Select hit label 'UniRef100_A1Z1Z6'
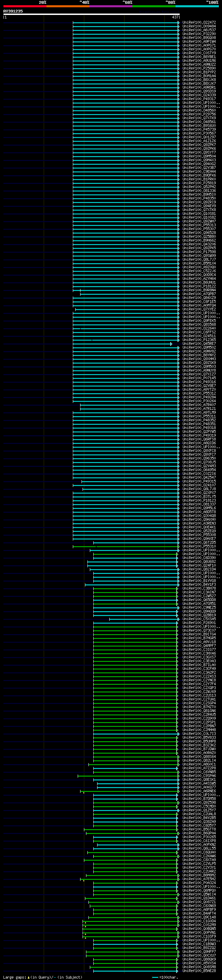The height and width of the screenshot is (980, 222). coord(199,141)
